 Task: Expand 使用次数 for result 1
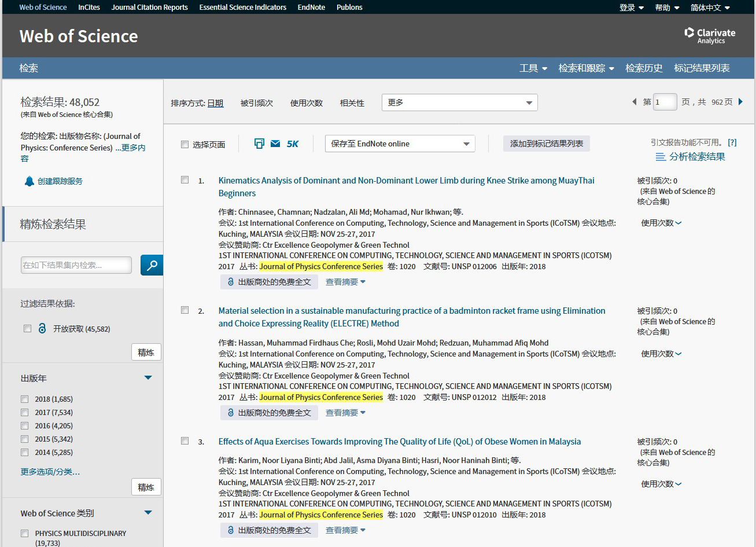pos(661,223)
